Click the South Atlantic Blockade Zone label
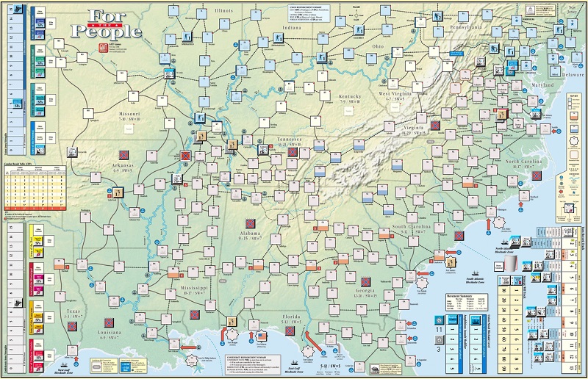The image size is (588, 379). (x=476, y=280)
